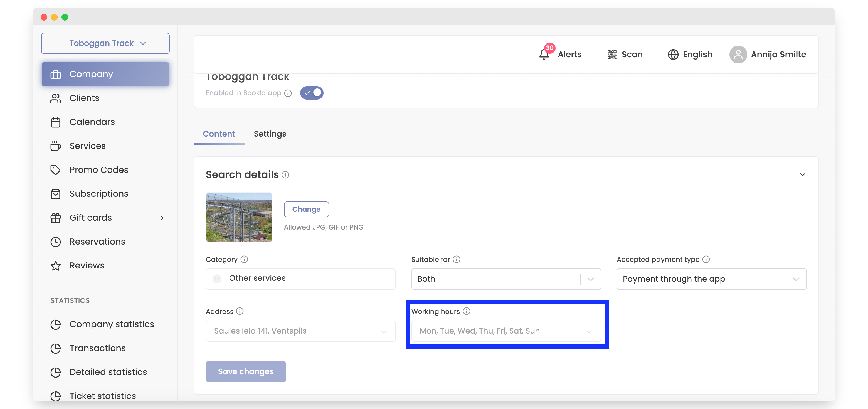Click the Change image button
Viewport: 868px width, 409px height.
coord(306,209)
